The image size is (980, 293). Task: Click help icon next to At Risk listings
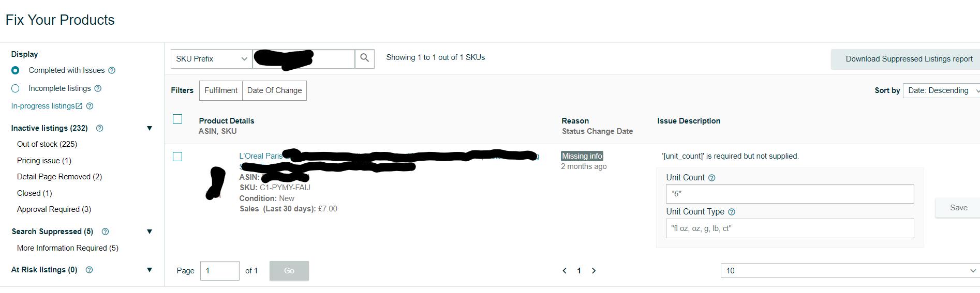(89, 270)
